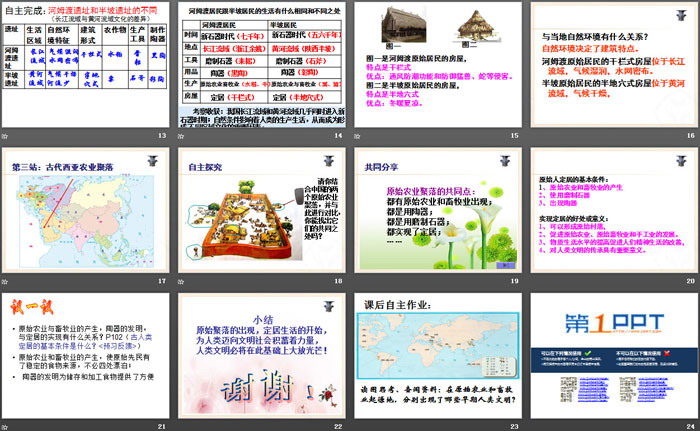Screen dimensions: 700x431
Task: Select slide 19 '共同分享' flower thumbnail
Action: (438, 210)
